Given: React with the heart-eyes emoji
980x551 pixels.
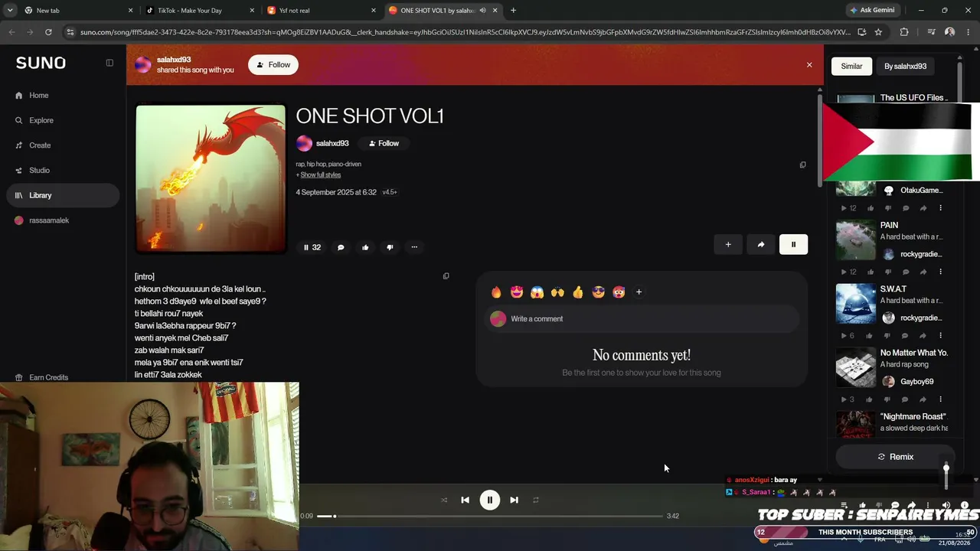Looking at the screenshot, I should pyautogui.click(x=517, y=292).
